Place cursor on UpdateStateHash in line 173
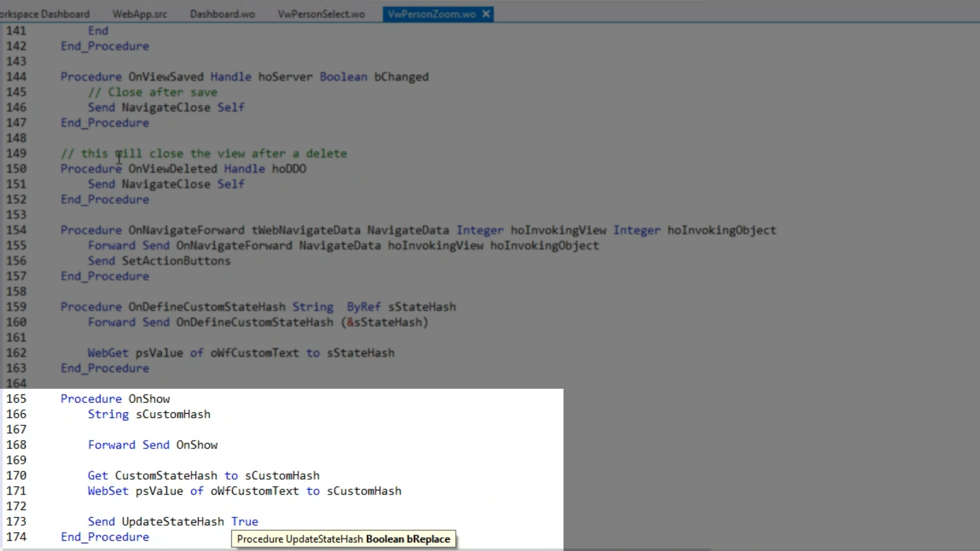Screen dimensions: 980x551 click(173, 522)
